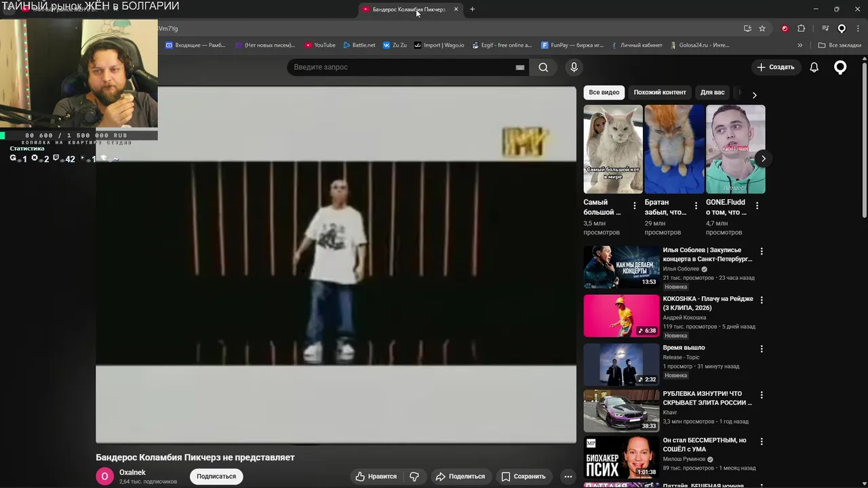Open the Chrome three-dot menu
The image size is (868, 488).
(859, 28)
